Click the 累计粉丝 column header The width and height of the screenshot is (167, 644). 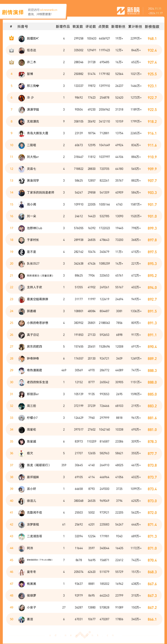click(135, 26)
